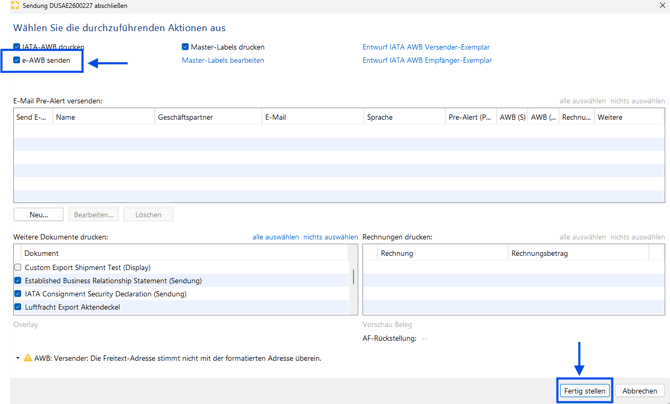The width and height of the screenshot is (670, 404).
Task: Click the app icon in title bar
Action: pyautogui.click(x=15, y=6)
